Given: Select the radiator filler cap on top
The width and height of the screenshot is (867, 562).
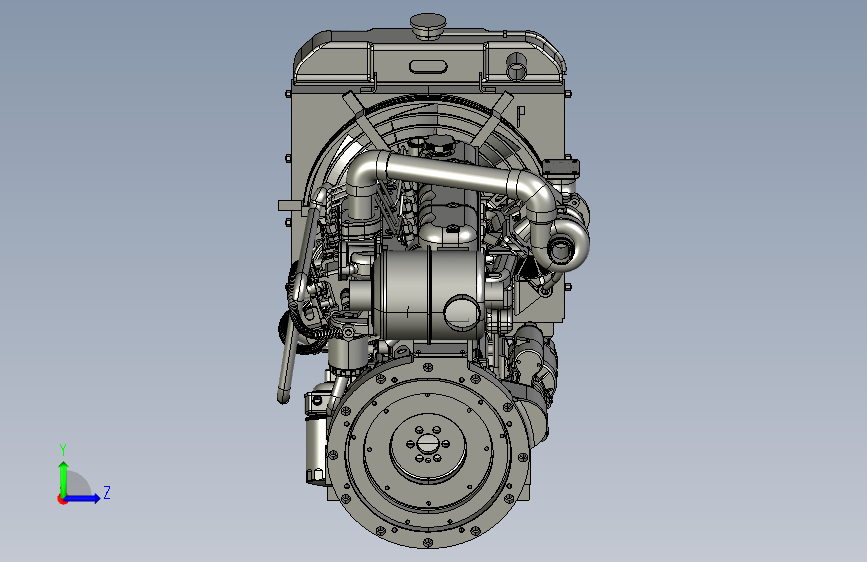Looking at the screenshot, I should click(x=428, y=25).
